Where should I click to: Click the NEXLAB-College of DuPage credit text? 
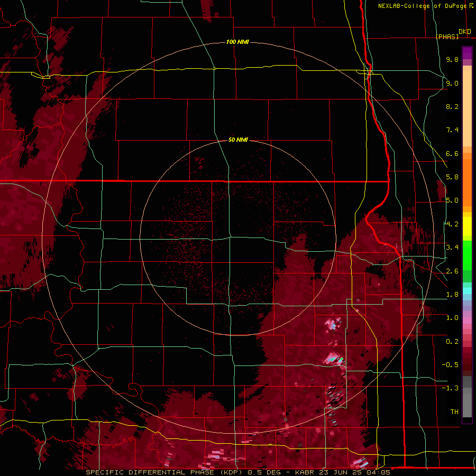(x=423, y=6)
